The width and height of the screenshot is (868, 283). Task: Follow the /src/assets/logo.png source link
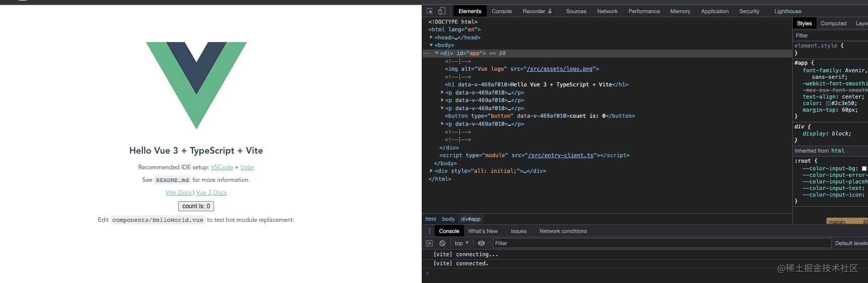[559, 69]
